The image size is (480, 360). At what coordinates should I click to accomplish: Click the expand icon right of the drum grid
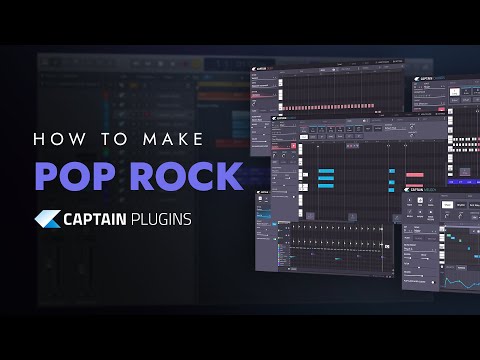(x=387, y=247)
